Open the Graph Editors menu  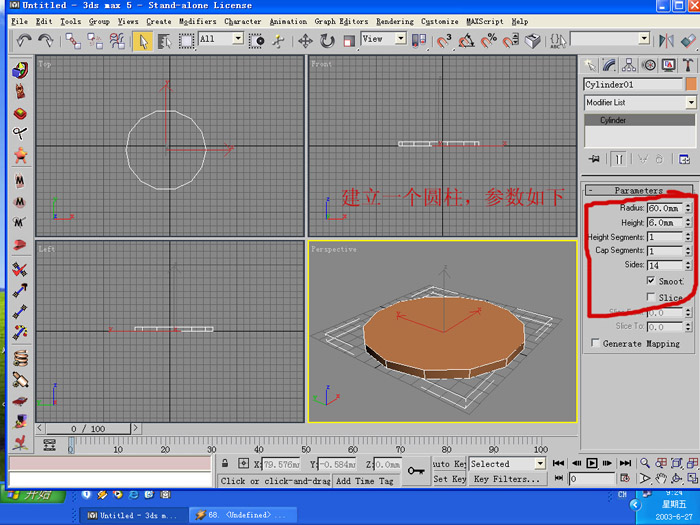tap(341, 21)
